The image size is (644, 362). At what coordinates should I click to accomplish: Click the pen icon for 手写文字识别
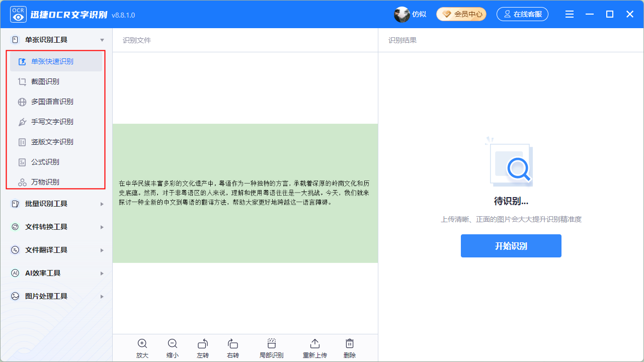click(x=22, y=122)
